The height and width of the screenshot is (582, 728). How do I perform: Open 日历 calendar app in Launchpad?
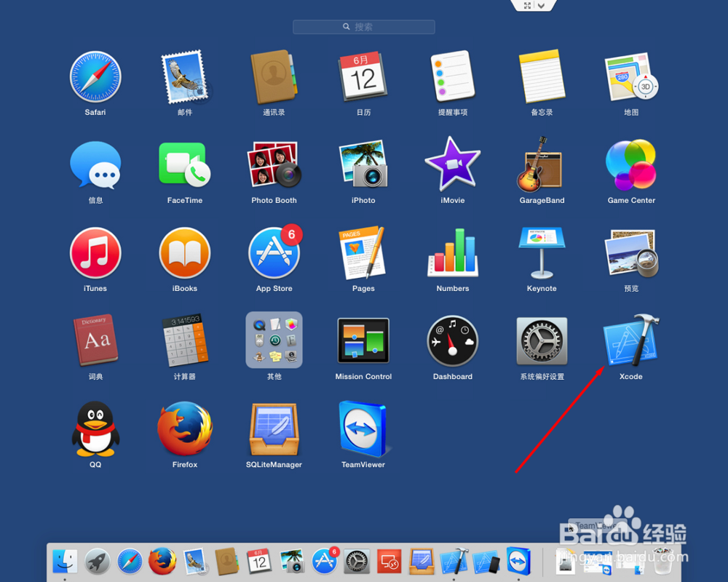(x=363, y=76)
